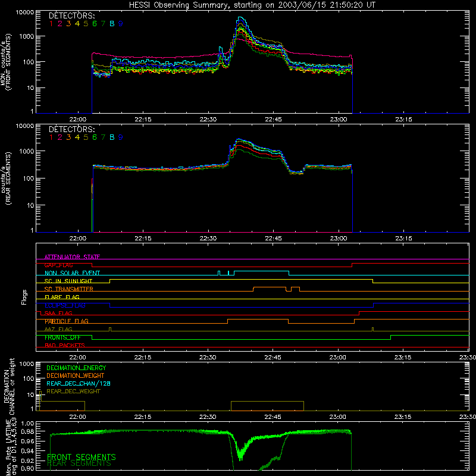Select detector 6 in front segments legend

95,24
